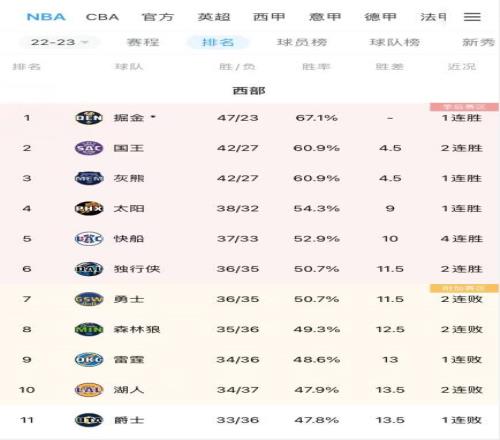Open team 雷霆 name link

pos(129,360)
